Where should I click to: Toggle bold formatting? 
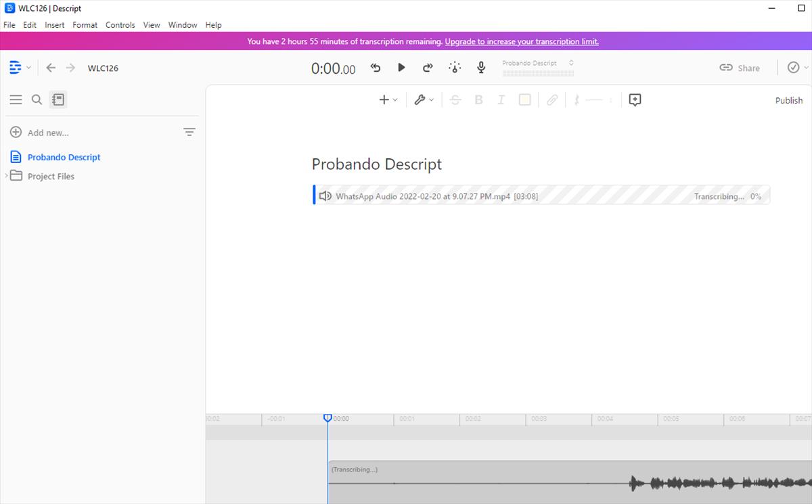(478, 100)
